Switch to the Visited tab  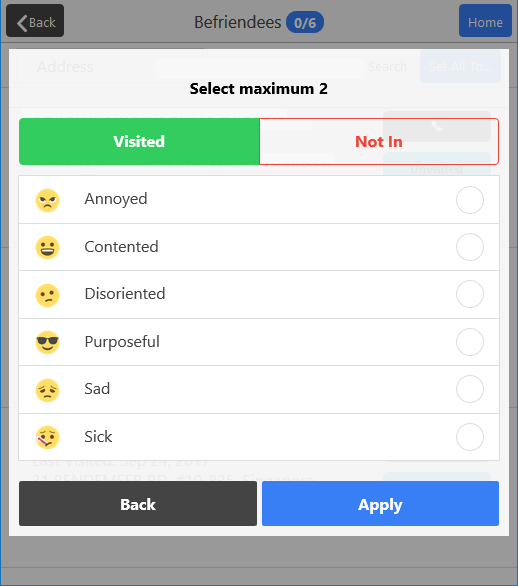pos(139,142)
